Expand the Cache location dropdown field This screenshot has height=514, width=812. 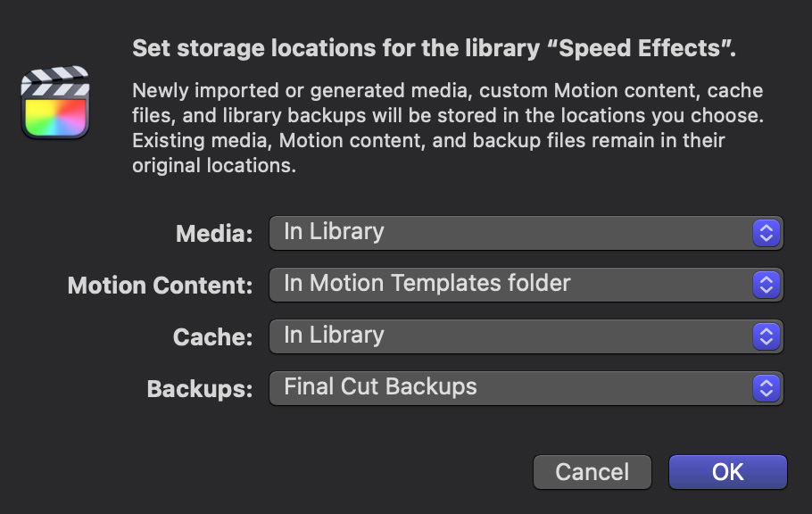tap(526, 336)
